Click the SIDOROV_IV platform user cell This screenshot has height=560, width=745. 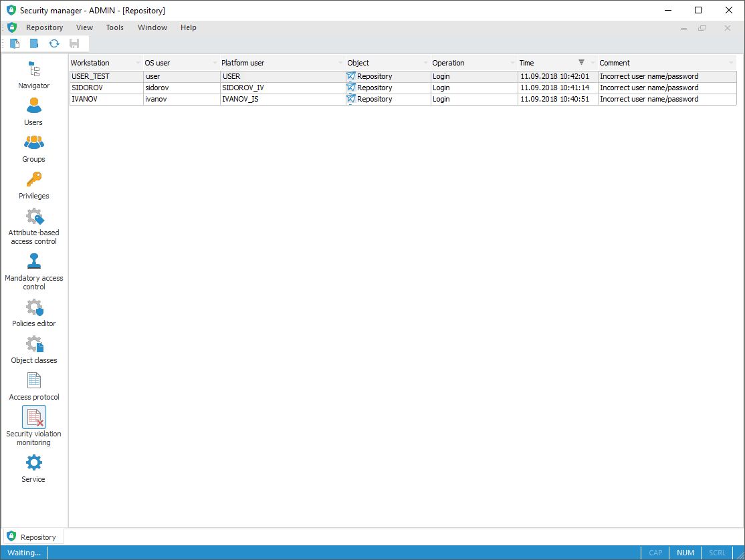pyautogui.click(x=283, y=88)
